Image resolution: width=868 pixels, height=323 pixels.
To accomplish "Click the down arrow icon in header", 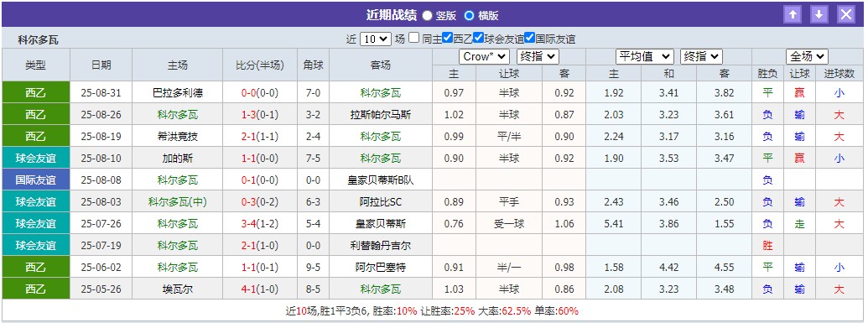I will (x=819, y=15).
